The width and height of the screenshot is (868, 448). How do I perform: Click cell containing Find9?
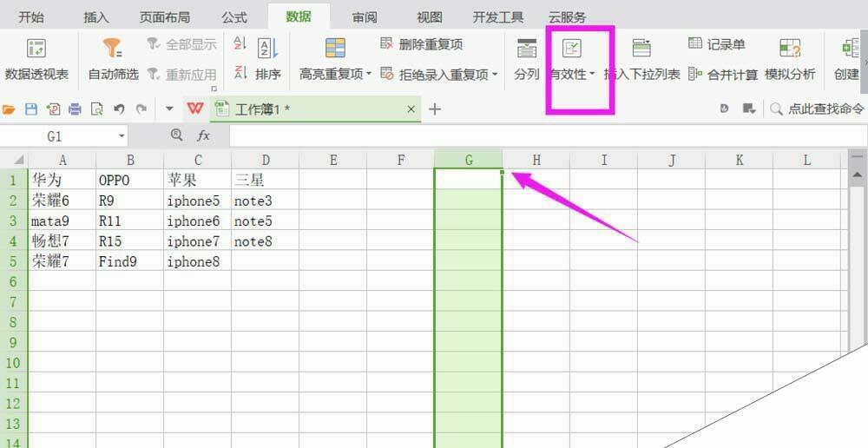(x=130, y=261)
